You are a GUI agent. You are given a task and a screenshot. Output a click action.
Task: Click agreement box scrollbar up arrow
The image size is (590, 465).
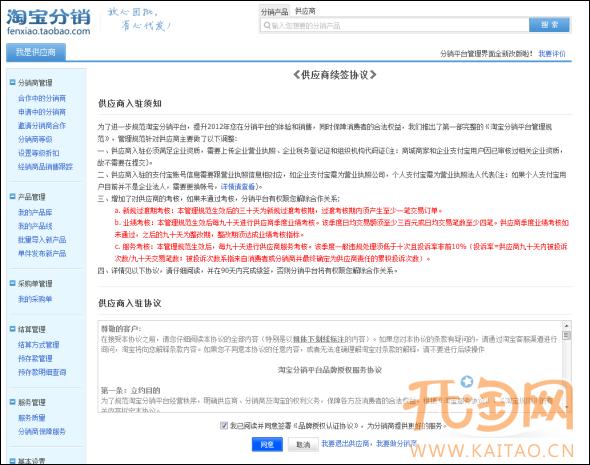pyautogui.click(x=566, y=325)
